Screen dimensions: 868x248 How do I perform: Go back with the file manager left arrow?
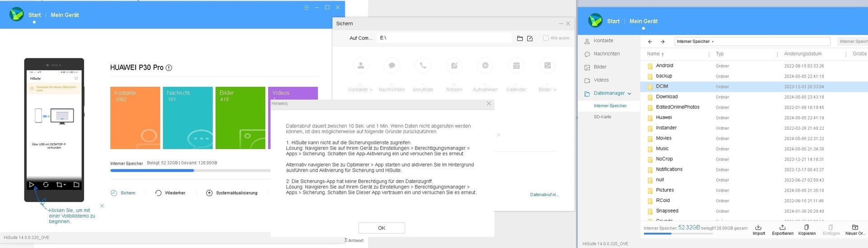(650, 42)
